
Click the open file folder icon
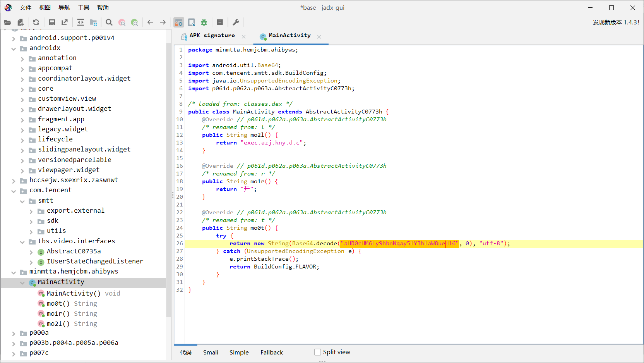coord(8,22)
